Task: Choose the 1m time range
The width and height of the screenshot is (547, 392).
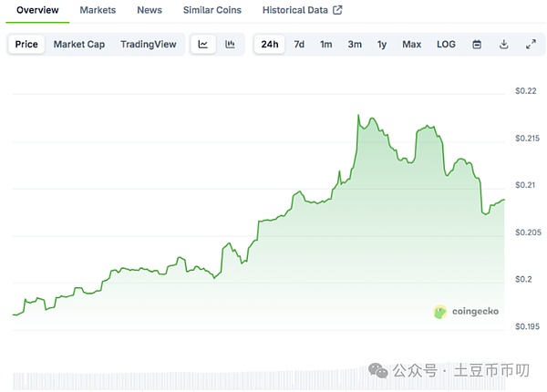Action: tap(325, 44)
